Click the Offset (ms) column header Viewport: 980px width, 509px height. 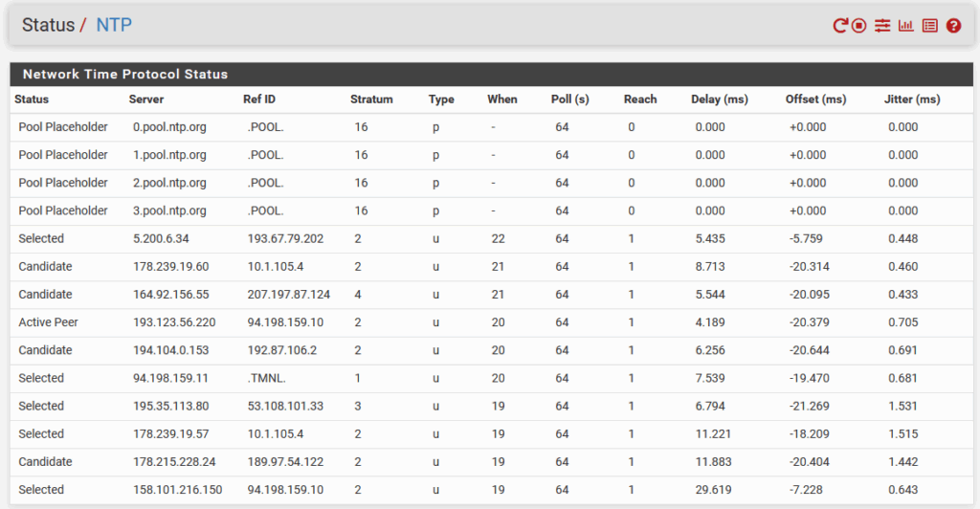tap(815, 100)
